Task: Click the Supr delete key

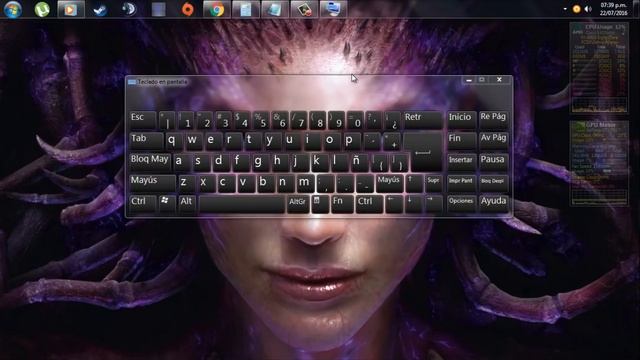Action: [x=433, y=183]
